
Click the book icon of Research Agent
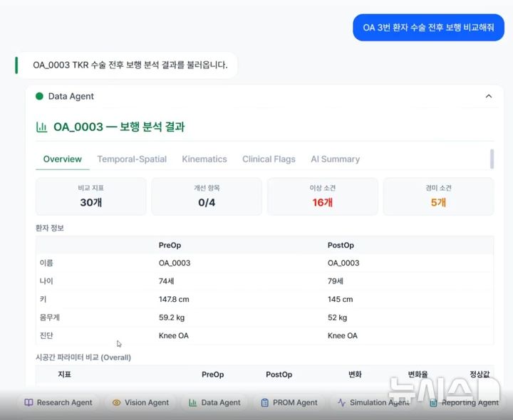[x=28, y=403]
